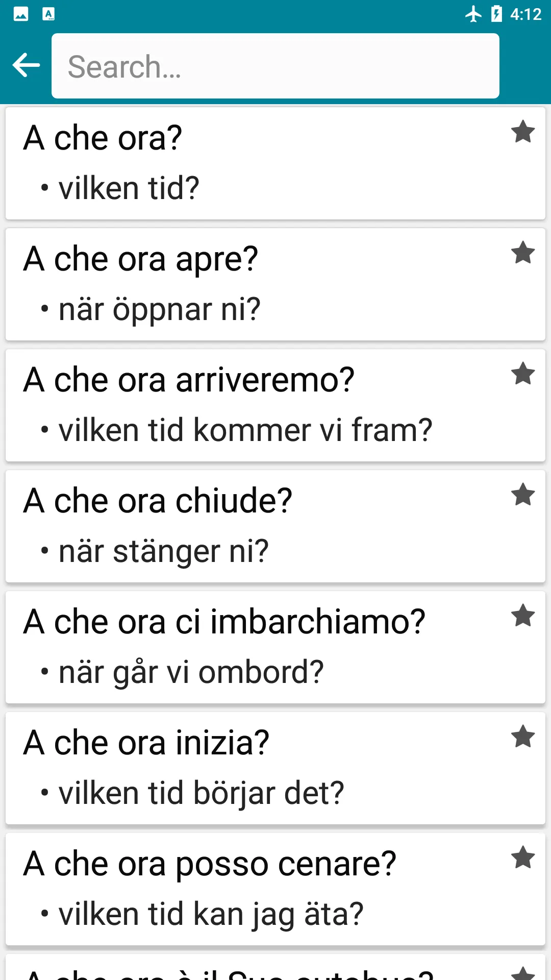Open 'A che ora apre?' phrase
Viewport: 551px width, 980px height.
pos(275,284)
